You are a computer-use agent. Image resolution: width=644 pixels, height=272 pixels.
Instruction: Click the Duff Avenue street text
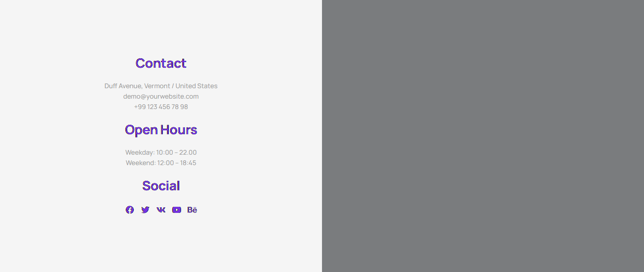click(x=123, y=86)
